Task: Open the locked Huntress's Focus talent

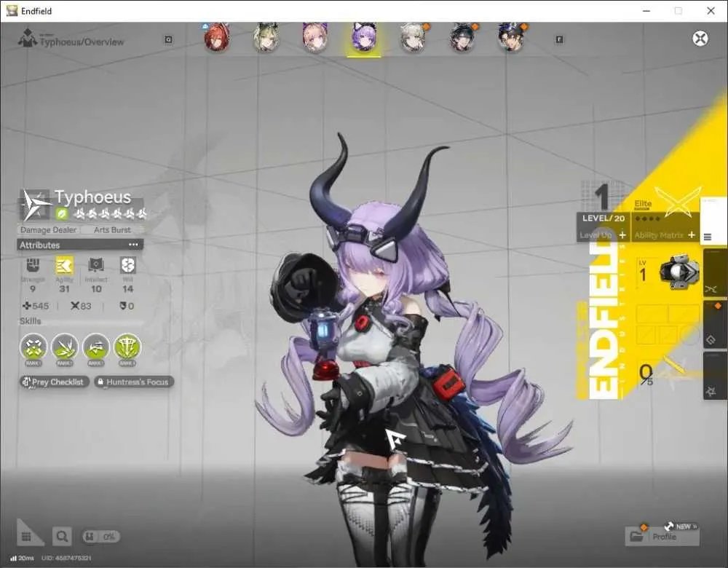Action: 134,382
